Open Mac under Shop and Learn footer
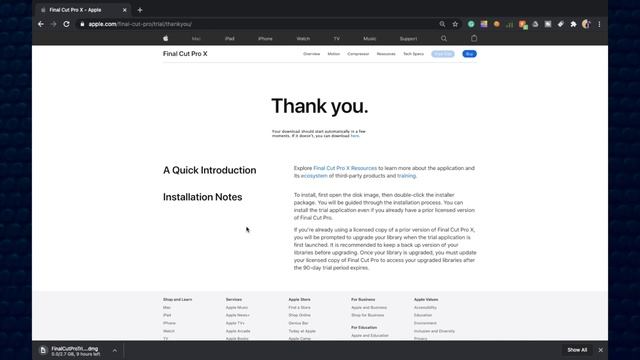640x360 pixels. pos(167,307)
